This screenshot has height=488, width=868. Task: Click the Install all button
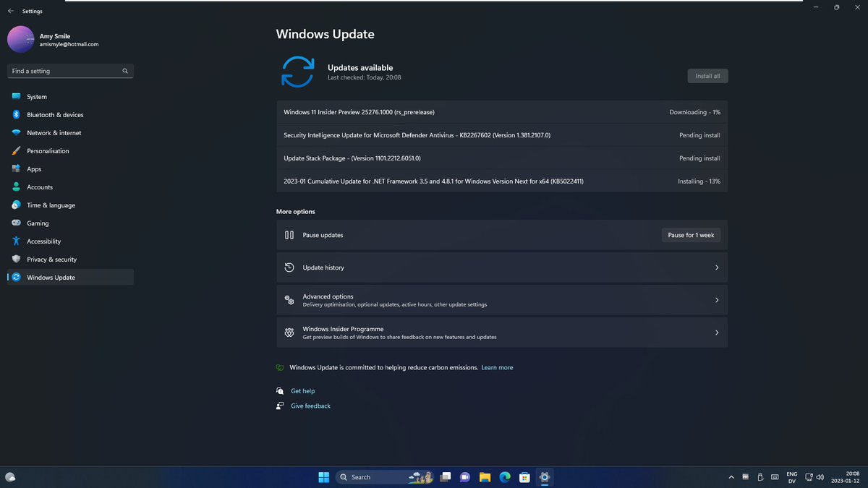click(x=707, y=76)
